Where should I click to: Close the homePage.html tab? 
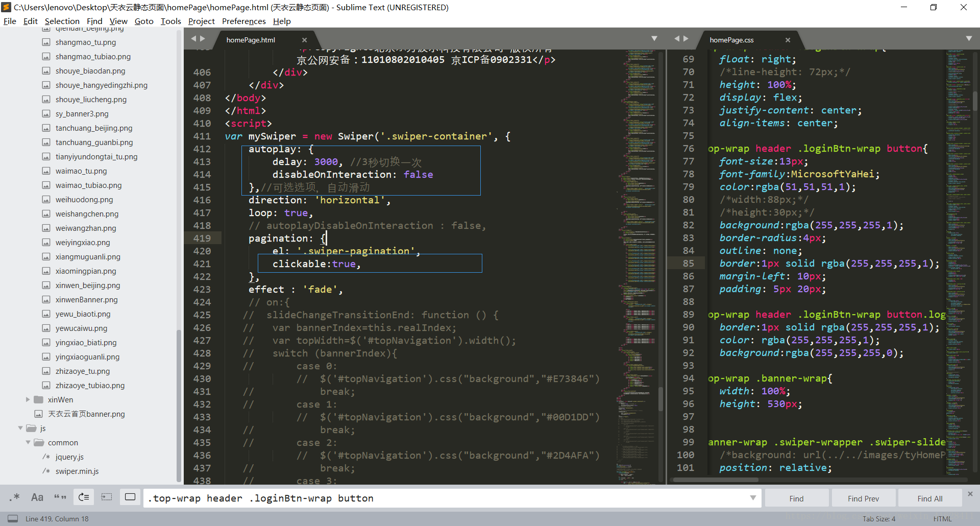click(x=305, y=40)
